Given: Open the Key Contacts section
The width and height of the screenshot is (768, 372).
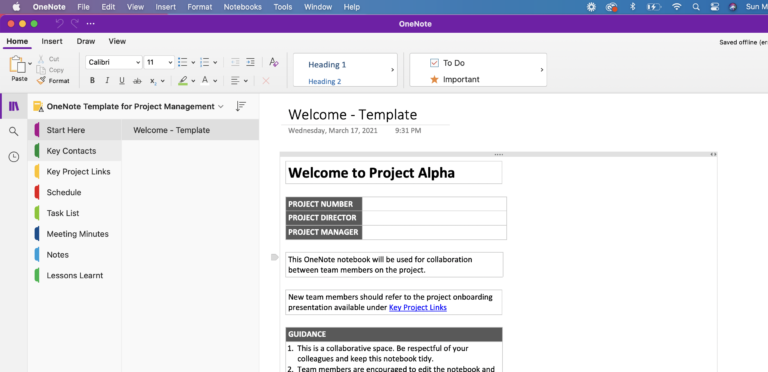Looking at the screenshot, I should pos(74,151).
